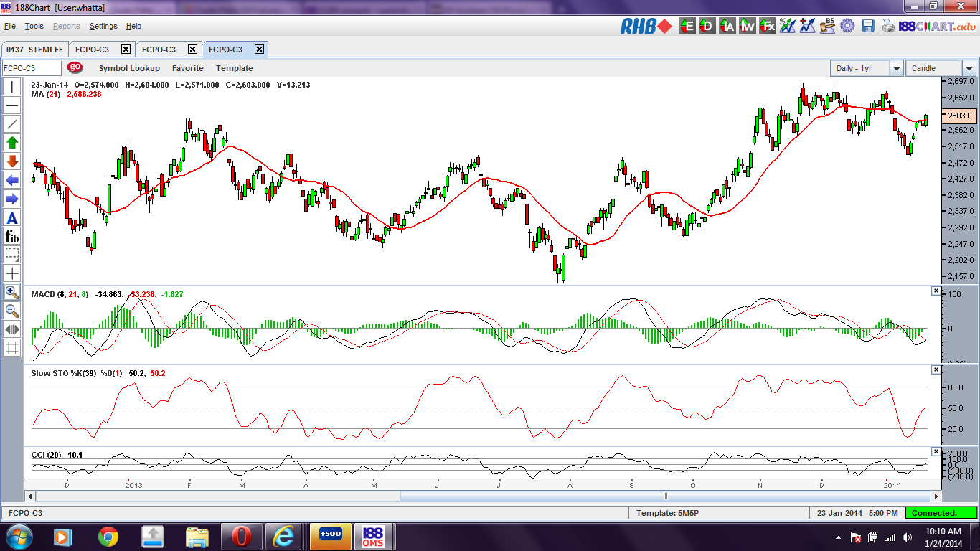Close the CCI indicator panel
Image resolution: width=980 pixels, height=551 pixels.
click(936, 451)
